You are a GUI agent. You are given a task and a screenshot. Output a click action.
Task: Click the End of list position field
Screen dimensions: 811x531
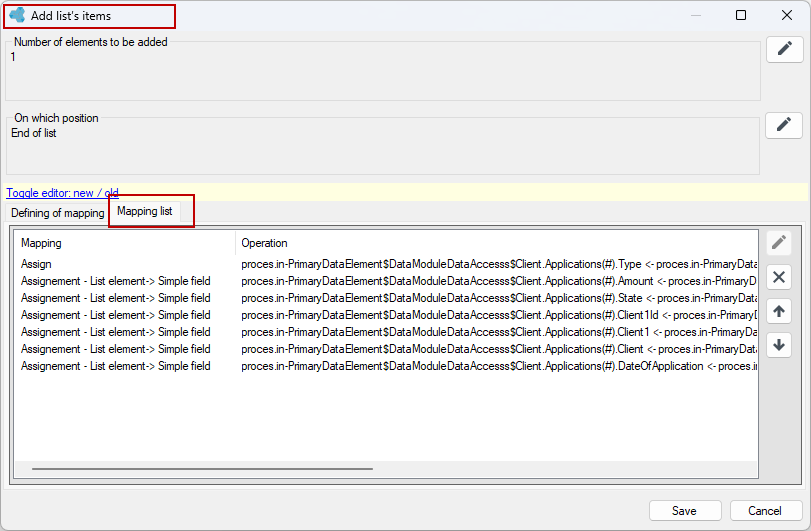coord(383,147)
